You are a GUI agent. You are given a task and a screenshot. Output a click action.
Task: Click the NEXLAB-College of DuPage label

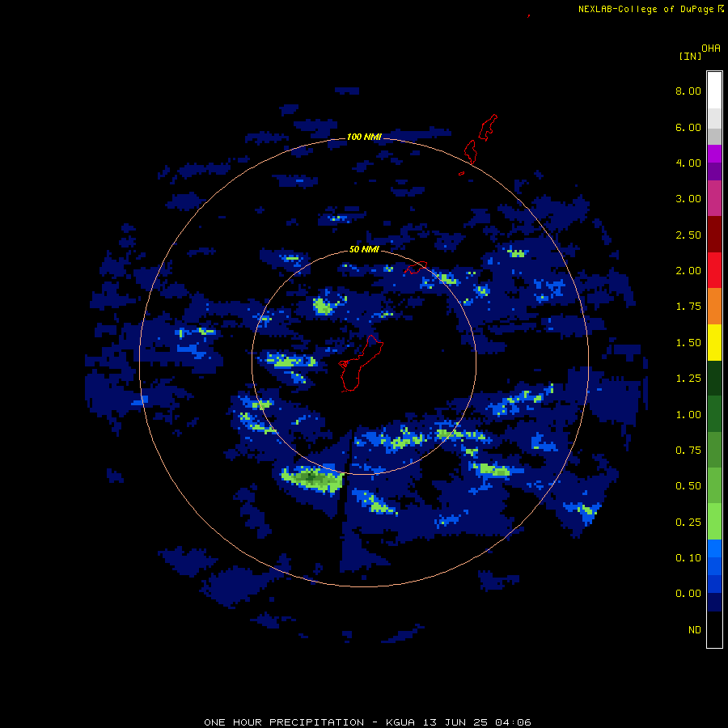645,9
